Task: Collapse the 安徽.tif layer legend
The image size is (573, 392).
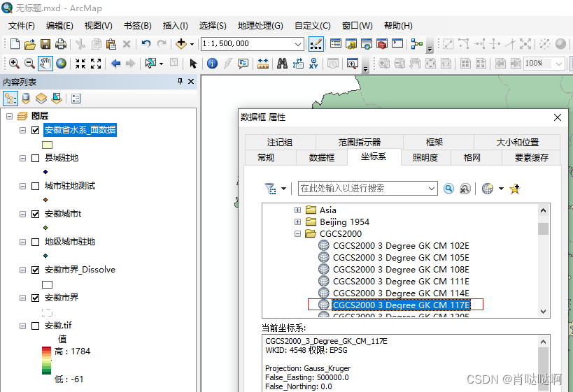Action: pos(22,326)
